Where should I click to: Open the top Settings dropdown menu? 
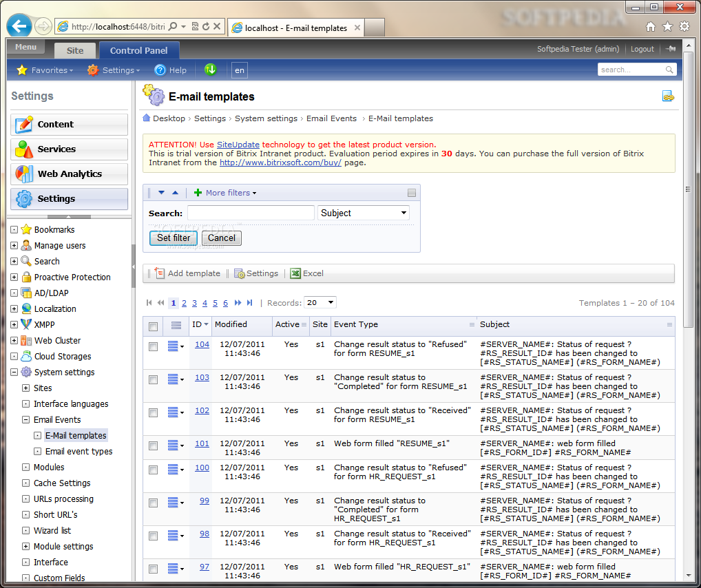[114, 70]
